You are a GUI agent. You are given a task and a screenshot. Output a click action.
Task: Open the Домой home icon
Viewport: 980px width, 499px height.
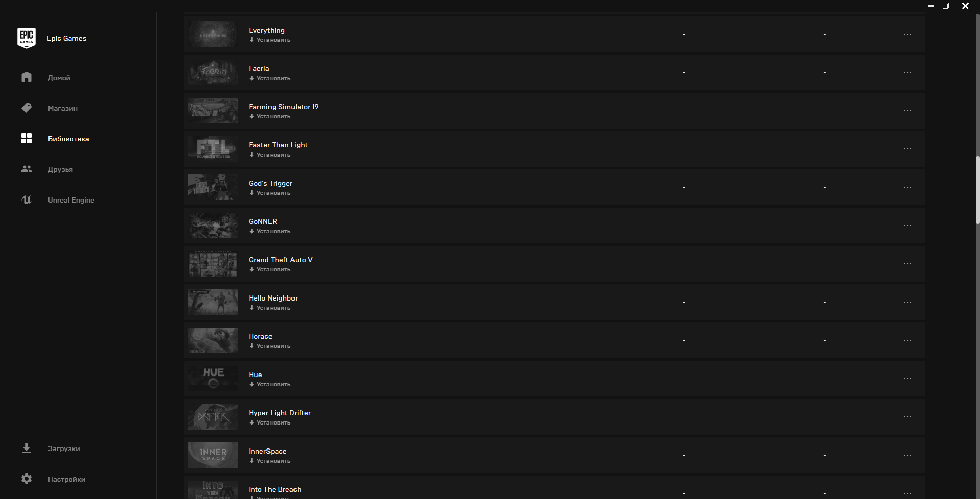(x=27, y=77)
